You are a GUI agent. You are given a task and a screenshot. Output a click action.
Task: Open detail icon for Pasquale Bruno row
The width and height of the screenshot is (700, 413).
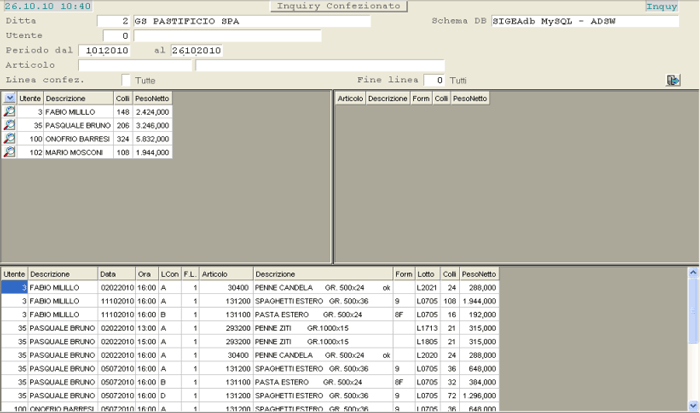coord(9,126)
